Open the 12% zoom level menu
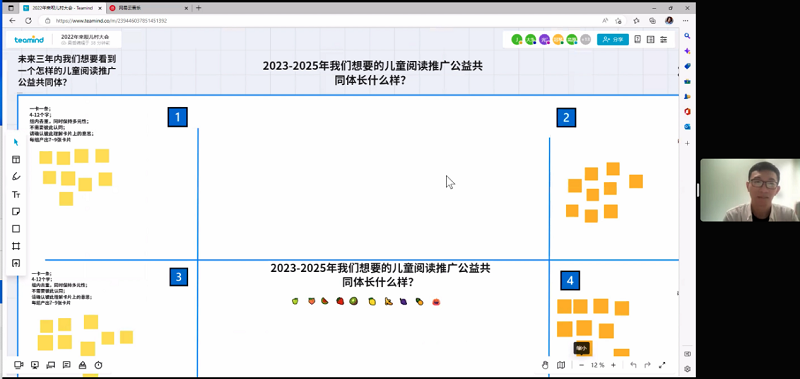Viewport: 800px width, 379px height. point(597,365)
